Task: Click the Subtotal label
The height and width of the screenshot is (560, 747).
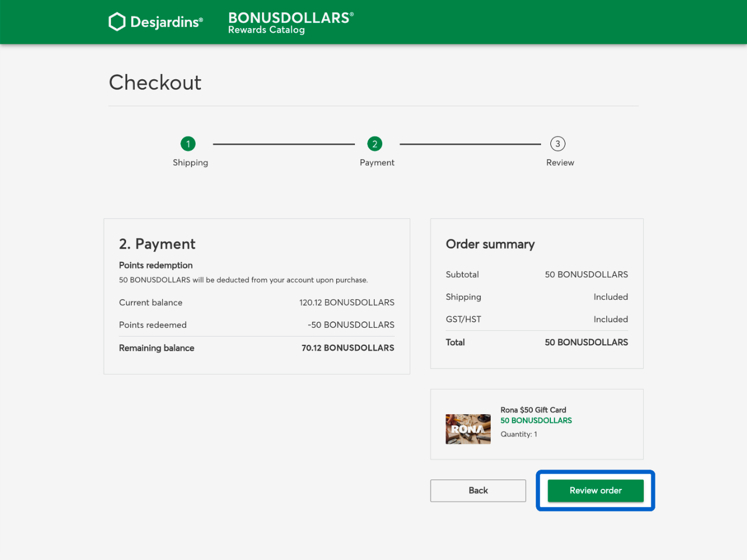Action: 462,275
